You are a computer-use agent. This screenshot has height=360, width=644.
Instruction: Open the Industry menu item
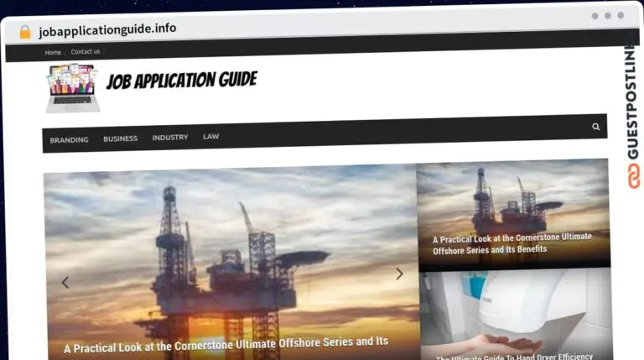tap(170, 138)
